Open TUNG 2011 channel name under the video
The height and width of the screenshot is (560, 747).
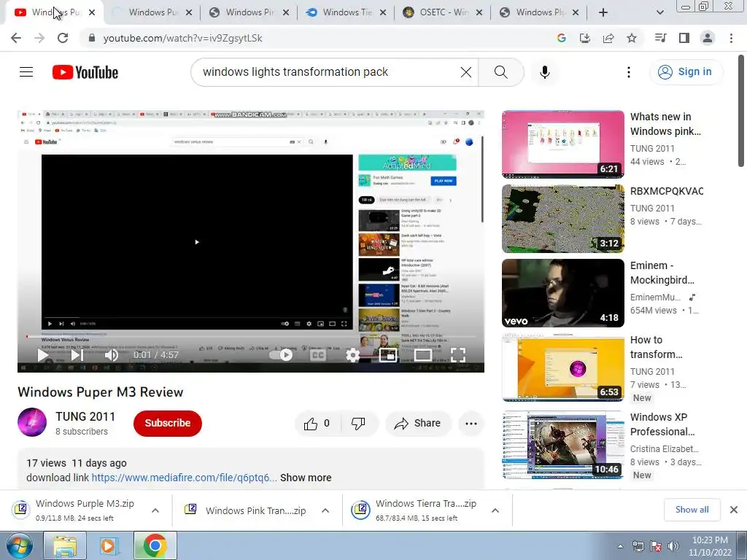click(85, 416)
